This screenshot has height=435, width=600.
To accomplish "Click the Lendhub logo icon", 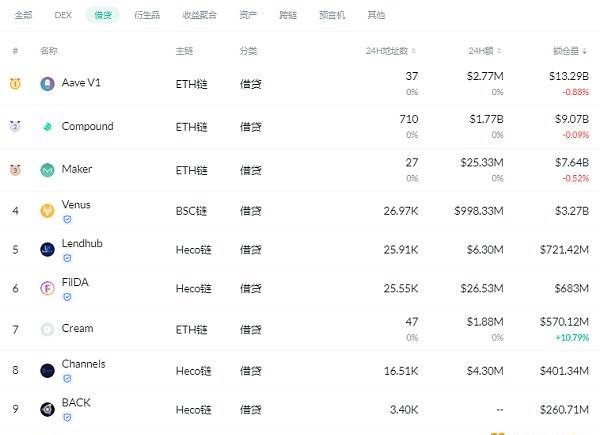I will [x=47, y=249].
